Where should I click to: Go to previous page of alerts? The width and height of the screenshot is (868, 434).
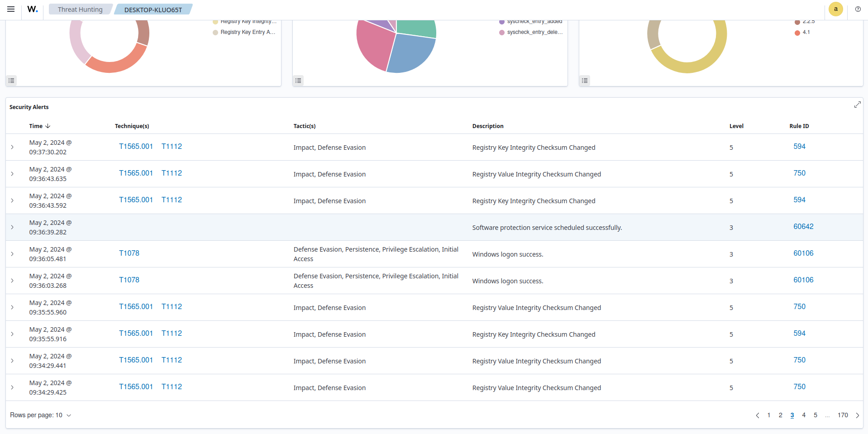(x=757, y=415)
